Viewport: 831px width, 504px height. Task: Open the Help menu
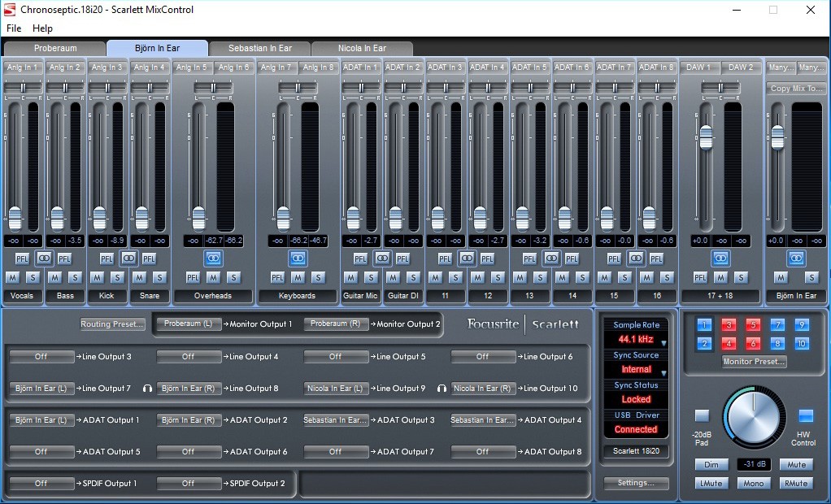click(42, 28)
